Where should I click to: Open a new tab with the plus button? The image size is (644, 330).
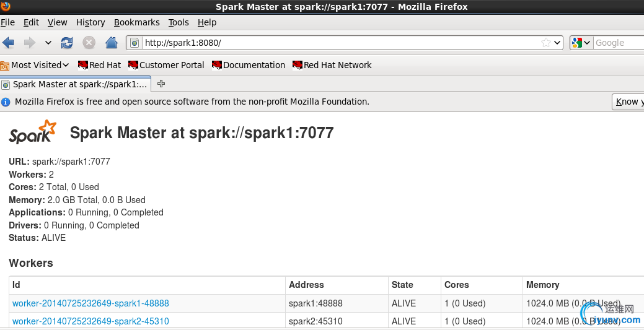click(x=161, y=84)
